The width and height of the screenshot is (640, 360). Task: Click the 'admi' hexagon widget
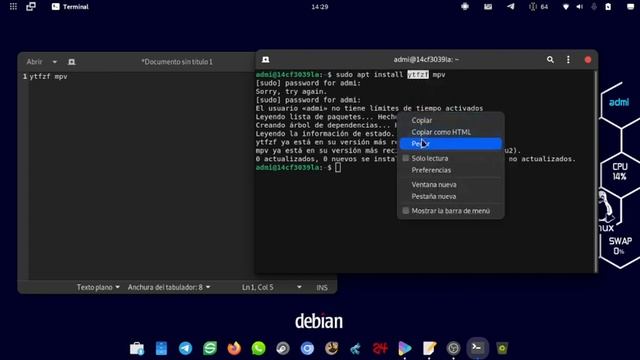[x=619, y=102]
